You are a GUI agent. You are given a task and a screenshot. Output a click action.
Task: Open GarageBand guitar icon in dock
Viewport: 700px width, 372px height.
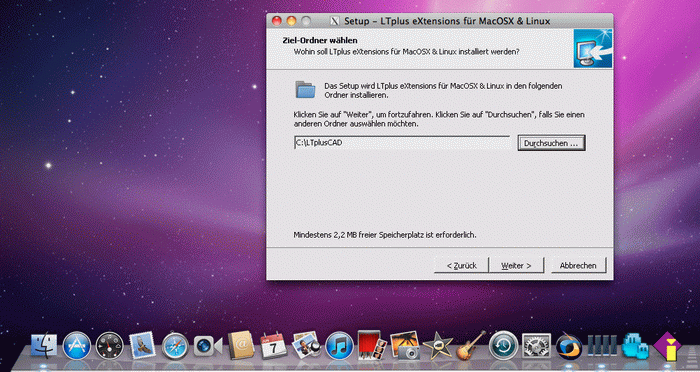click(x=471, y=345)
